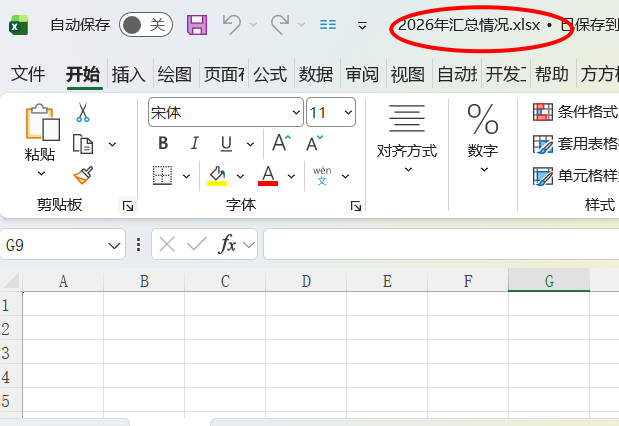619x426 pixels.
Task: Toggle Italic formatting
Action: 195,143
